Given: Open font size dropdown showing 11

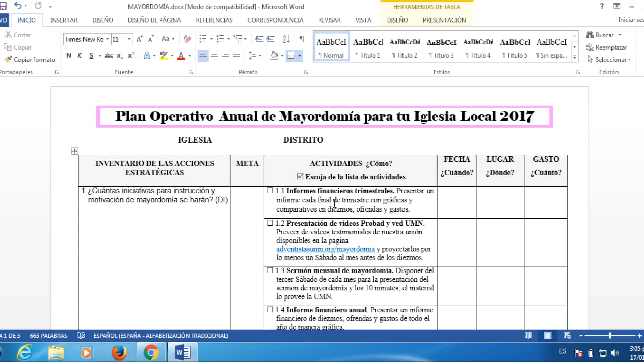Looking at the screenshot, I should 129,39.
